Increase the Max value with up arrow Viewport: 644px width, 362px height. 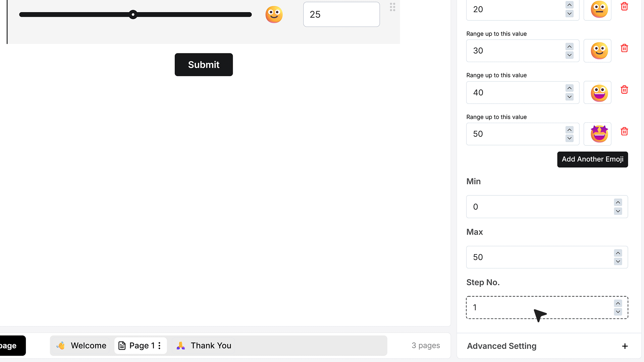click(x=618, y=253)
